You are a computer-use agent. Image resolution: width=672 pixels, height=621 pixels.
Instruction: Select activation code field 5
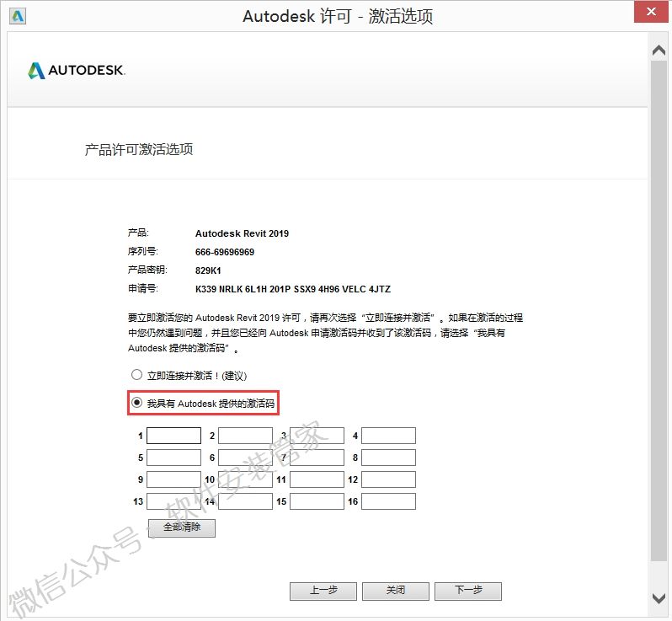[173, 458]
